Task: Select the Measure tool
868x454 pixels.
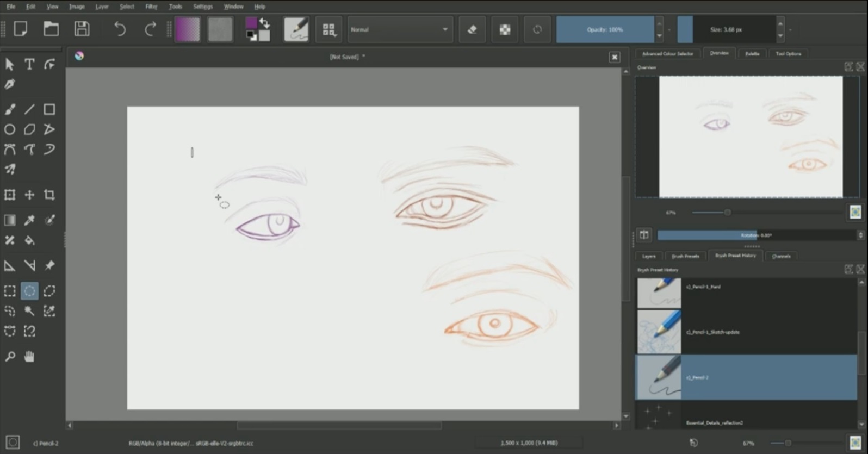Action: [29, 265]
